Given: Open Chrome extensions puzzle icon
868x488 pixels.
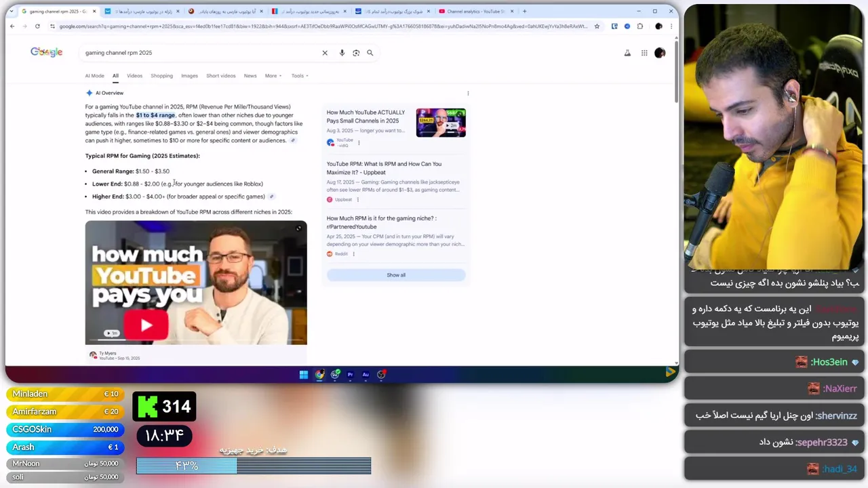Looking at the screenshot, I should pyautogui.click(x=639, y=26).
